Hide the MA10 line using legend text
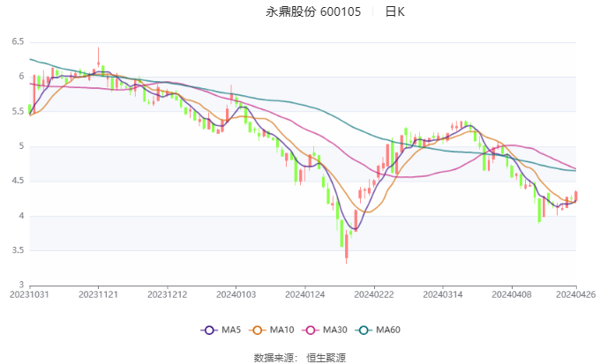 point(282,330)
